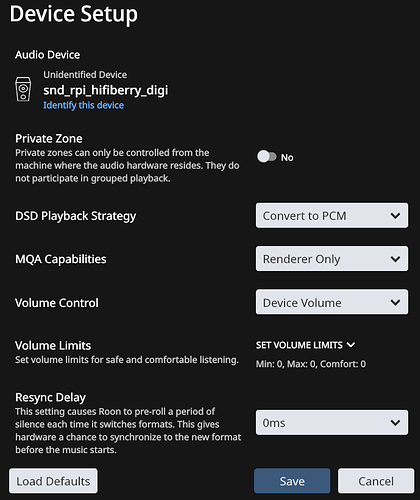Click the Load Defaults button
The width and height of the screenshot is (420, 500).
(x=53, y=481)
